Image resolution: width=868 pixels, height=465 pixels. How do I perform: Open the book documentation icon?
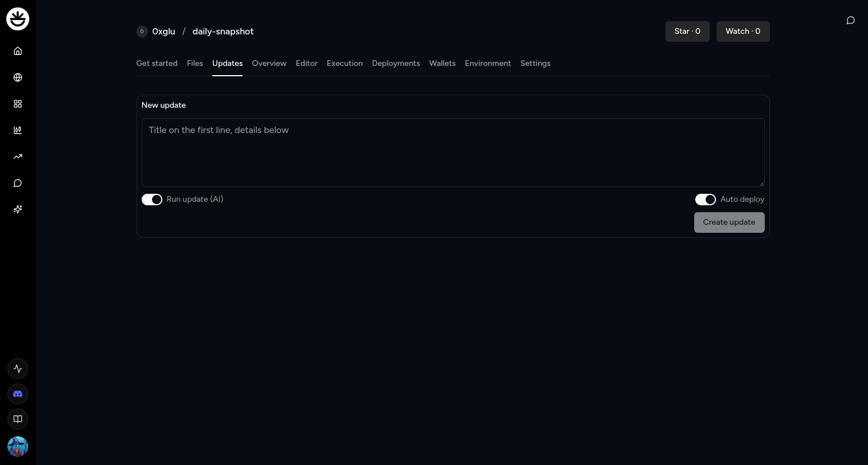coord(18,419)
